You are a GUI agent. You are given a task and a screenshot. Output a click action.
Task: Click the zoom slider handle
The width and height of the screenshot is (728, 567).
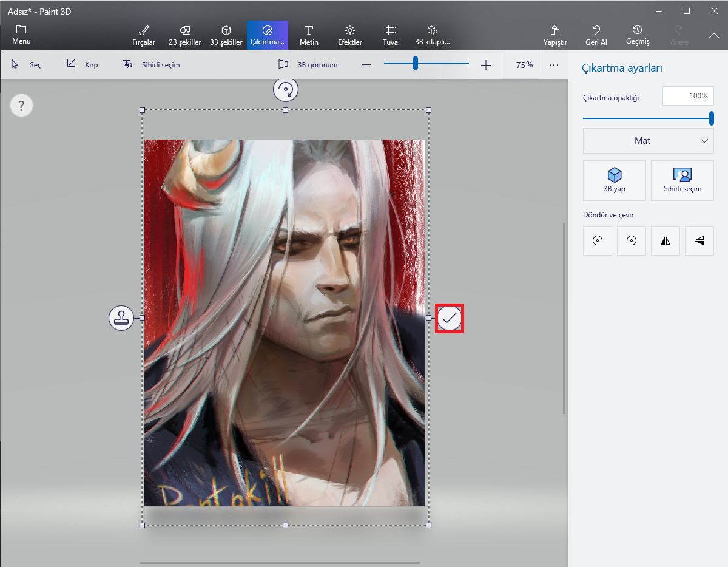click(416, 63)
